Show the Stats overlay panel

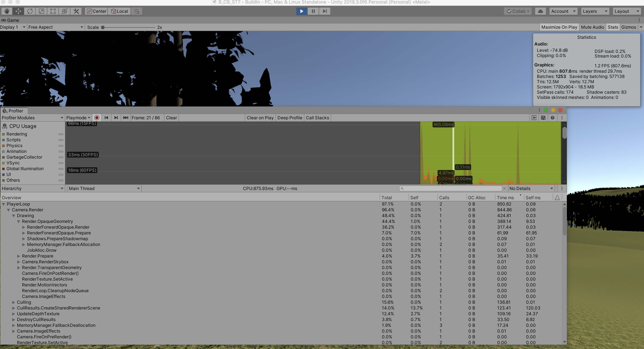613,27
